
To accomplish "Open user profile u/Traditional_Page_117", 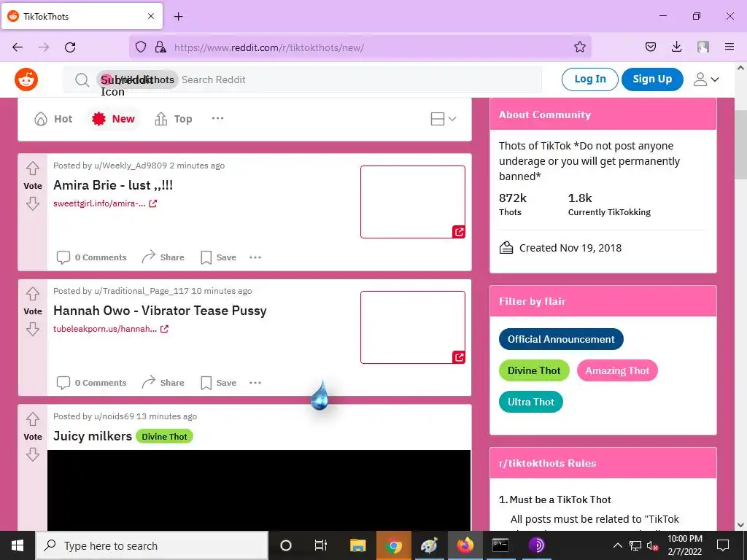I will [x=141, y=291].
